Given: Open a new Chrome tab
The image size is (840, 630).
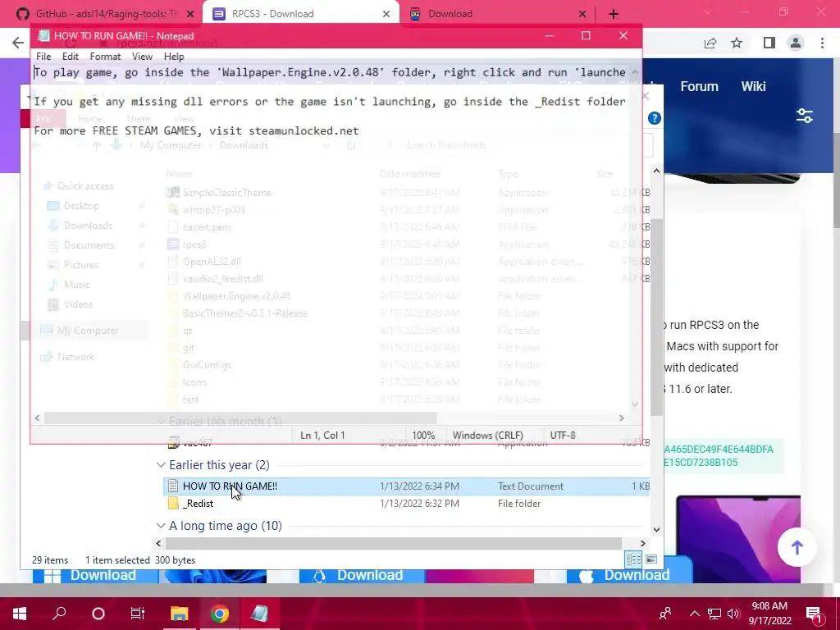Looking at the screenshot, I should coord(614,14).
